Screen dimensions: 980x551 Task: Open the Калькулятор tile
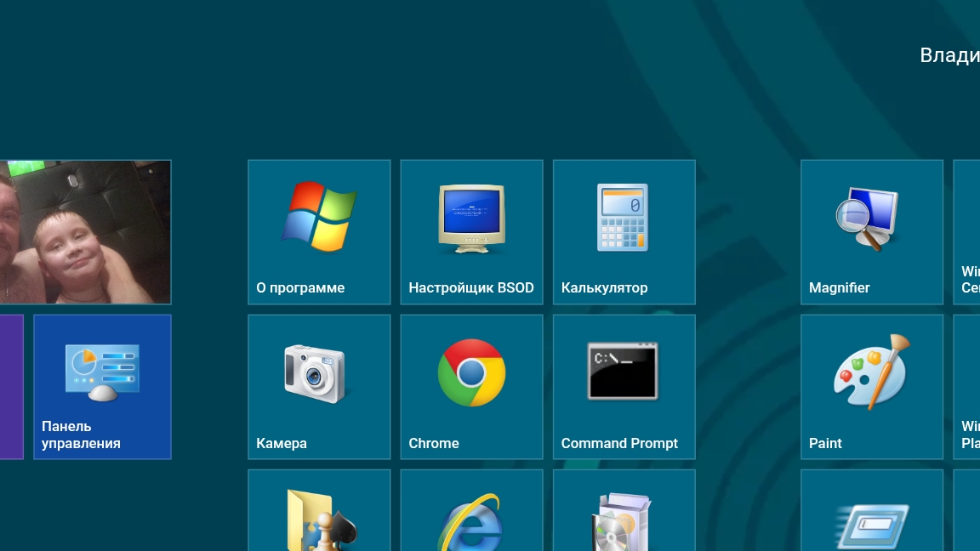click(624, 232)
